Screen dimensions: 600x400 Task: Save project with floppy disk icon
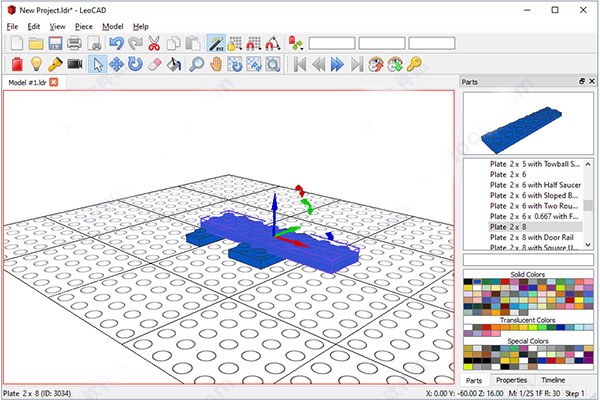pos(55,43)
